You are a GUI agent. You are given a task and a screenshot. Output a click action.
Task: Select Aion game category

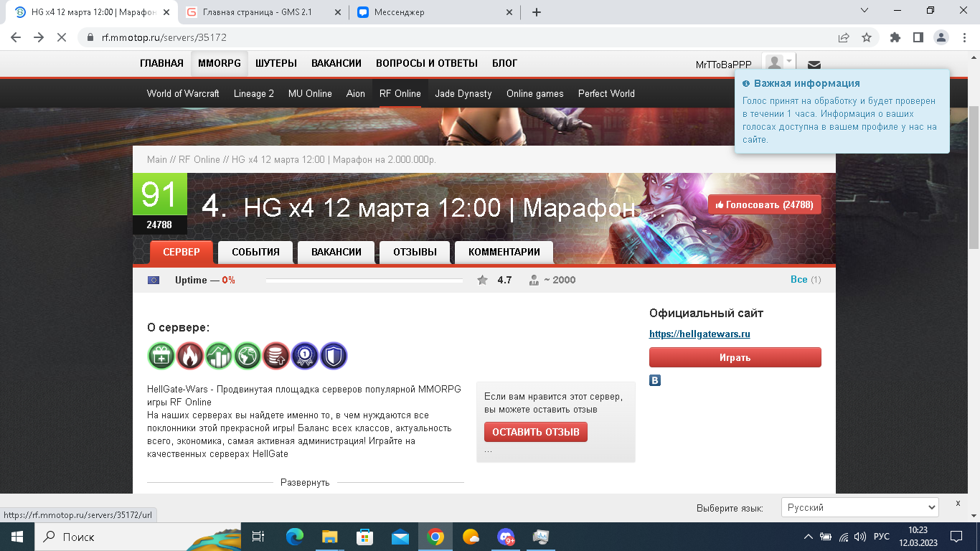[x=356, y=93]
